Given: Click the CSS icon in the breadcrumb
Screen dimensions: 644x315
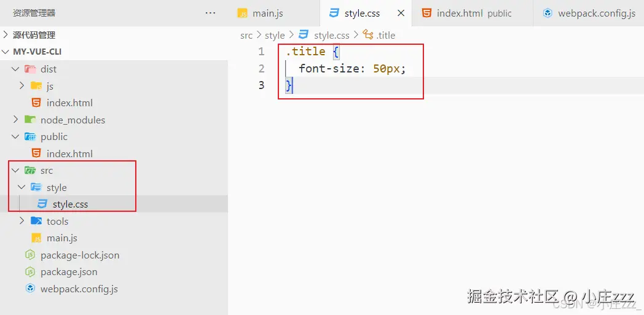Looking at the screenshot, I should click(304, 34).
